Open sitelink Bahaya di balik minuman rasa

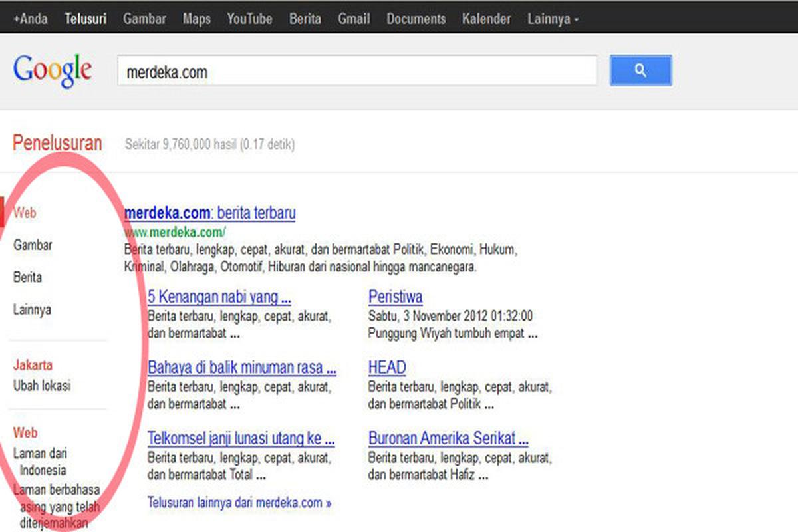click(x=242, y=368)
